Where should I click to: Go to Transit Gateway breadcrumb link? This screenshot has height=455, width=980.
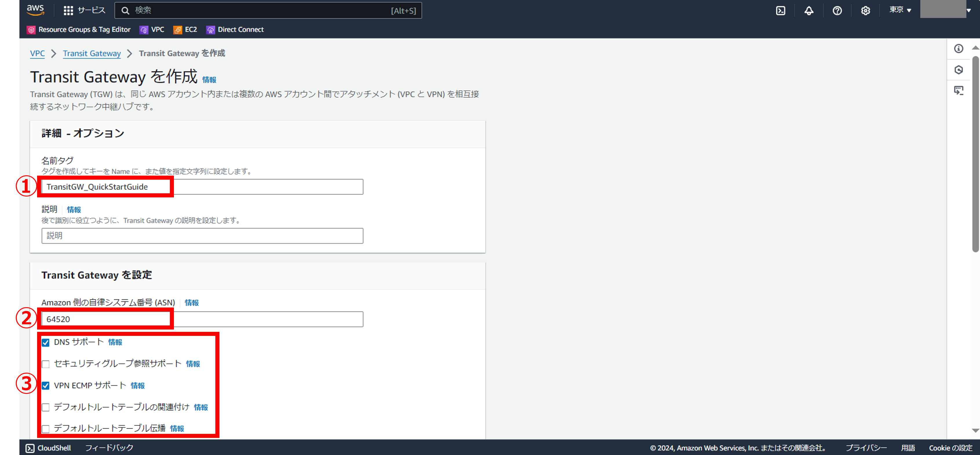(x=92, y=54)
